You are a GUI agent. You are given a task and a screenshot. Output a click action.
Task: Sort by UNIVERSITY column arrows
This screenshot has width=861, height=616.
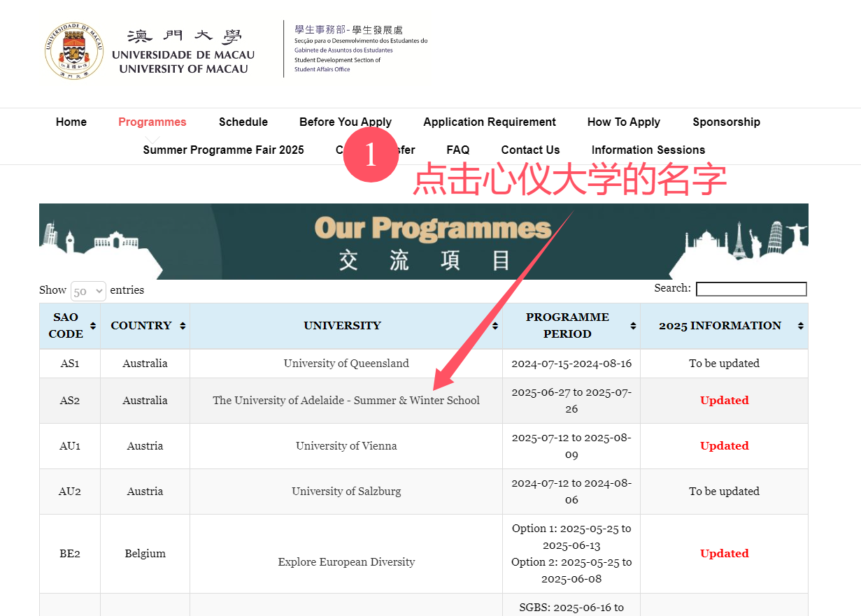[495, 326]
